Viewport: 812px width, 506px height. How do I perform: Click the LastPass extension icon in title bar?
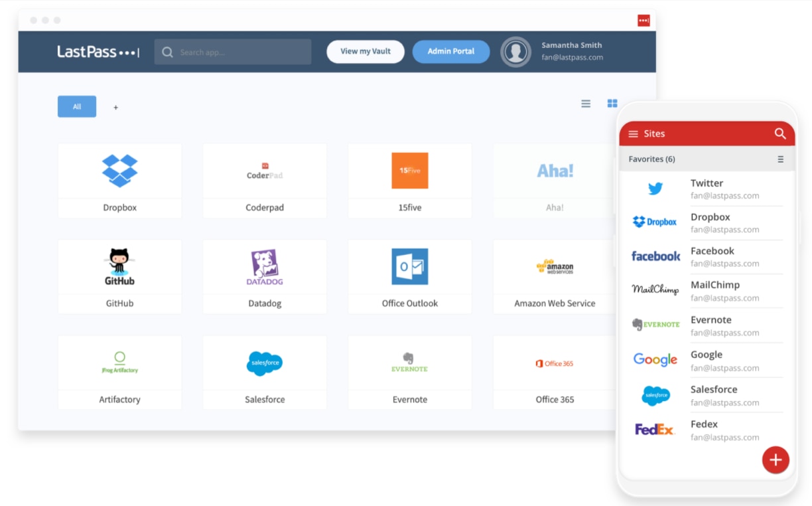pos(643,21)
